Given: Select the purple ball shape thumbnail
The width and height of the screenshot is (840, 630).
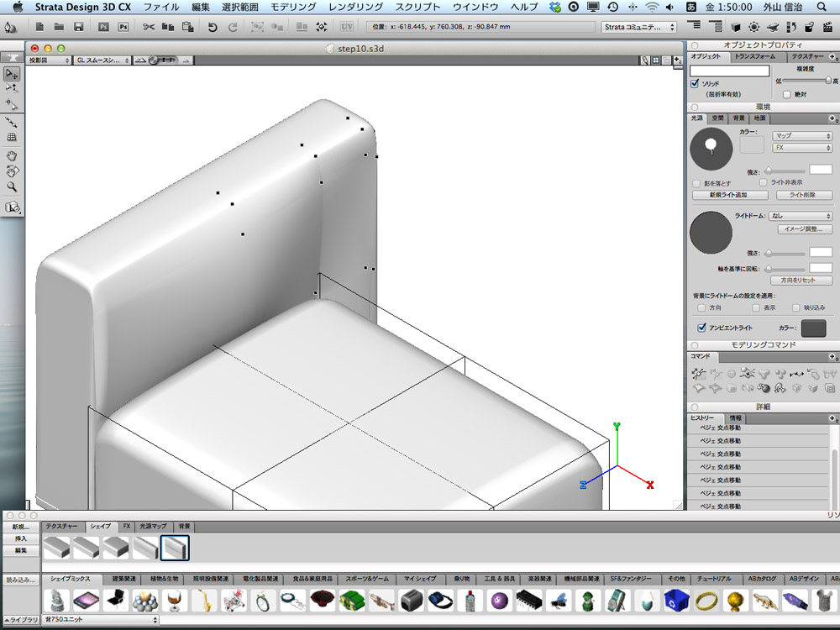Looking at the screenshot, I should (499, 600).
